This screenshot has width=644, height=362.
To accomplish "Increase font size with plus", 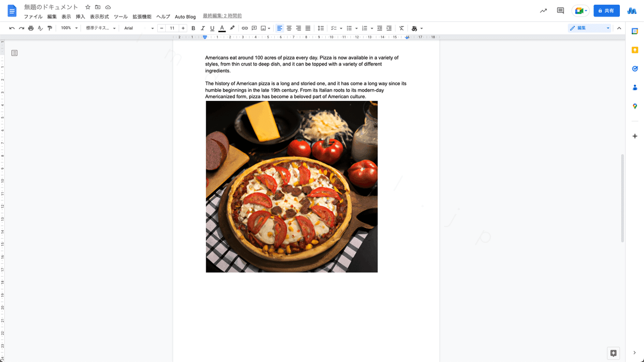I will pyautogui.click(x=183, y=28).
